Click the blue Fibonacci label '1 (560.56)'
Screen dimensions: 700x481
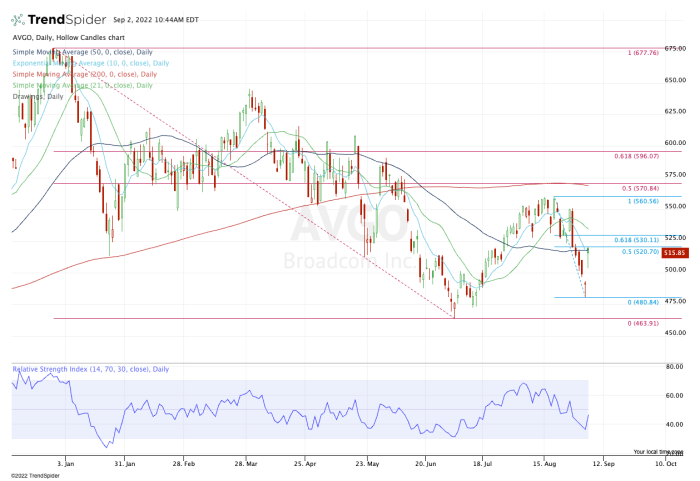[x=643, y=201]
